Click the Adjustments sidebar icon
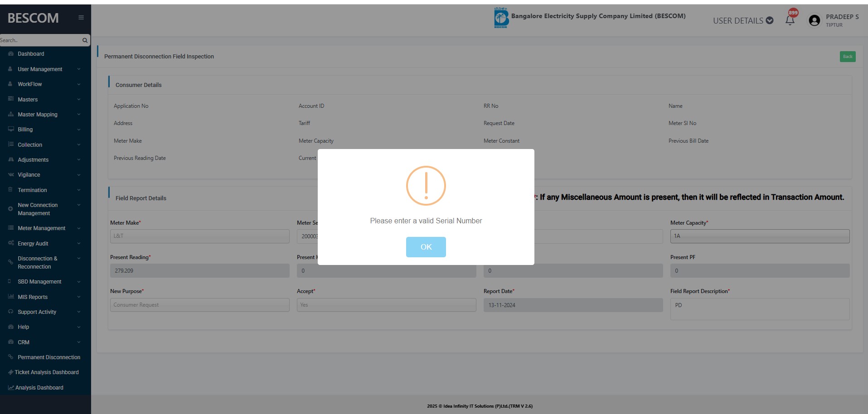The image size is (868, 414). pyautogui.click(x=11, y=159)
